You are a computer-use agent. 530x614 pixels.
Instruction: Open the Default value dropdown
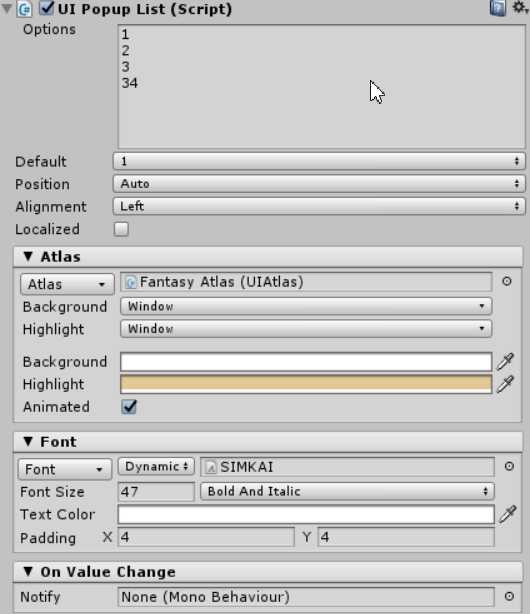319,161
